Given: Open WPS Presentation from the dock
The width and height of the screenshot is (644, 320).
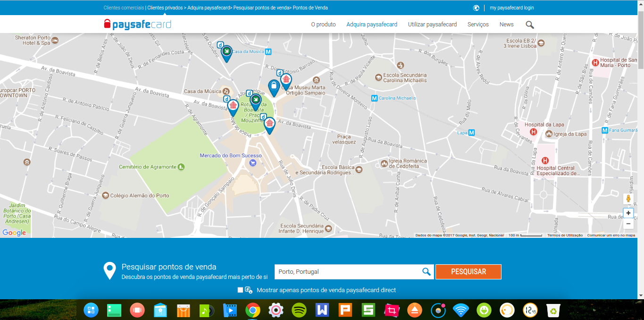Looking at the screenshot, I should (345, 310).
